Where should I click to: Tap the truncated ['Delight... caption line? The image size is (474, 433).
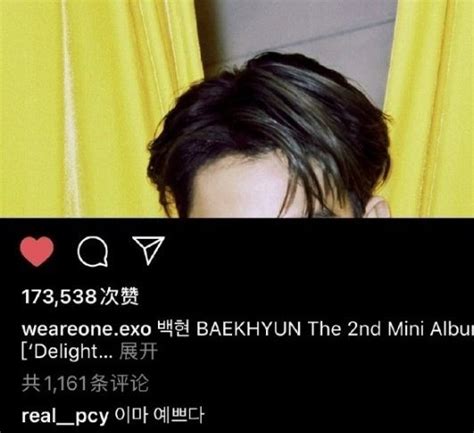point(68,352)
